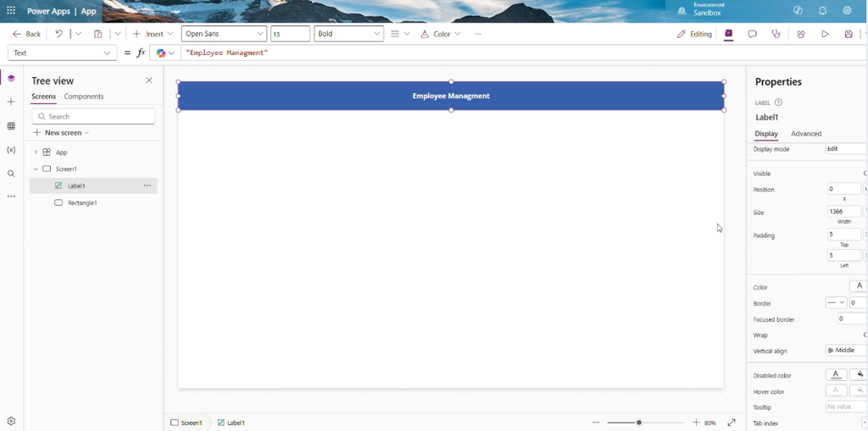This screenshot has height=431, width=868.
Task: Toggle the Copilot panel icon
Action: tap(728, 34)
